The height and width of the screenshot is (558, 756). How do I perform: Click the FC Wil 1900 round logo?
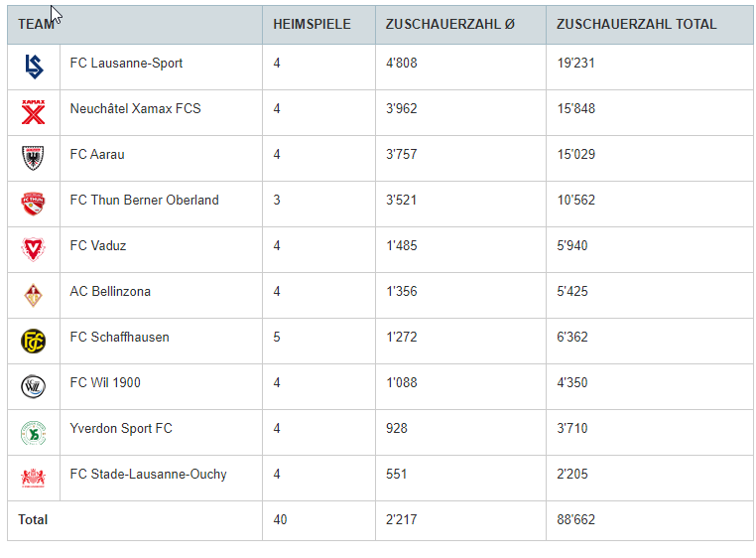[34, 386]
